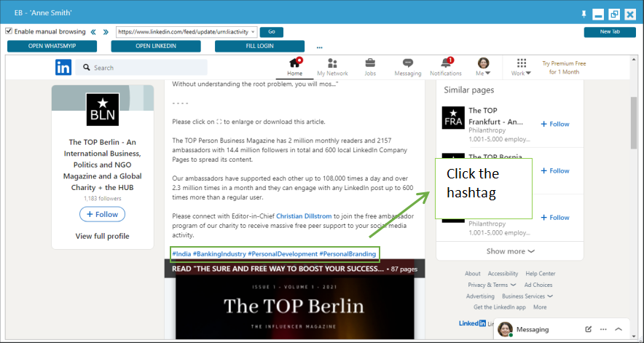Open the Work apps grid menu
This screenshot has height=343, width=644.
tap(521, 67)
